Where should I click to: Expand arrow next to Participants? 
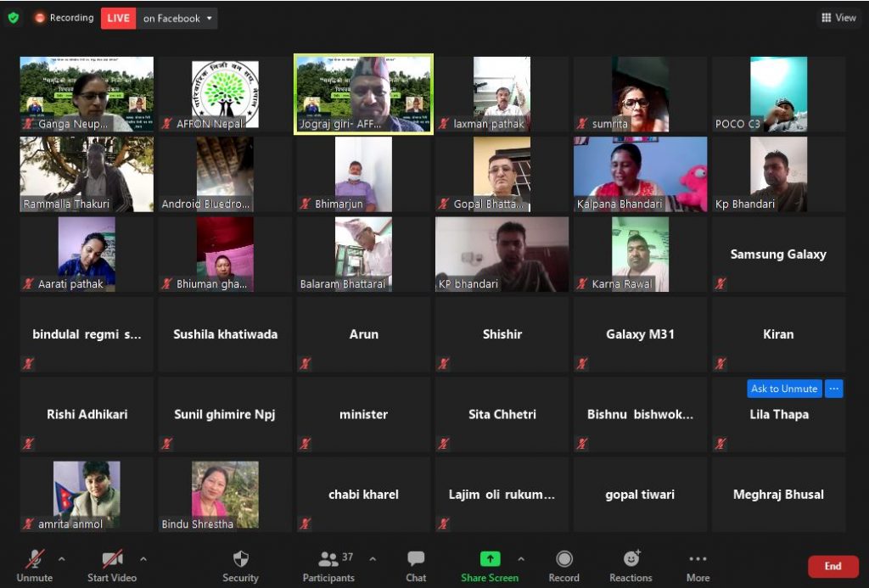(x=373, y=559)
